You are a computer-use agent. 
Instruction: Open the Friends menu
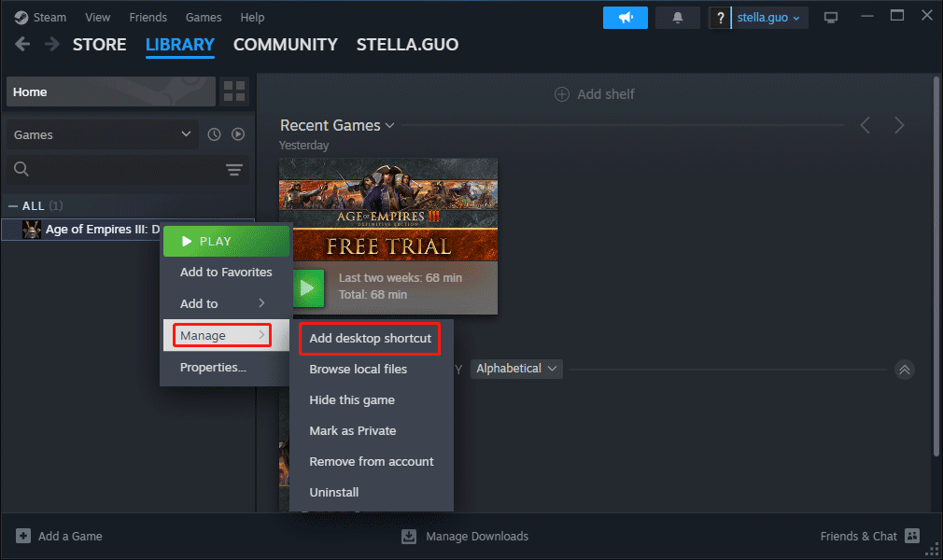point(148,18)
